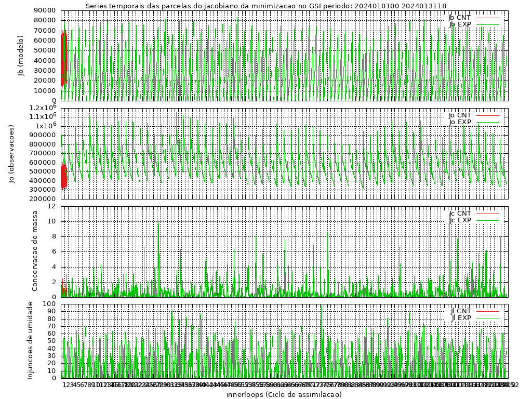Click the chart title text at top
The height and width of the screenshot is (399, 532).
265,6
